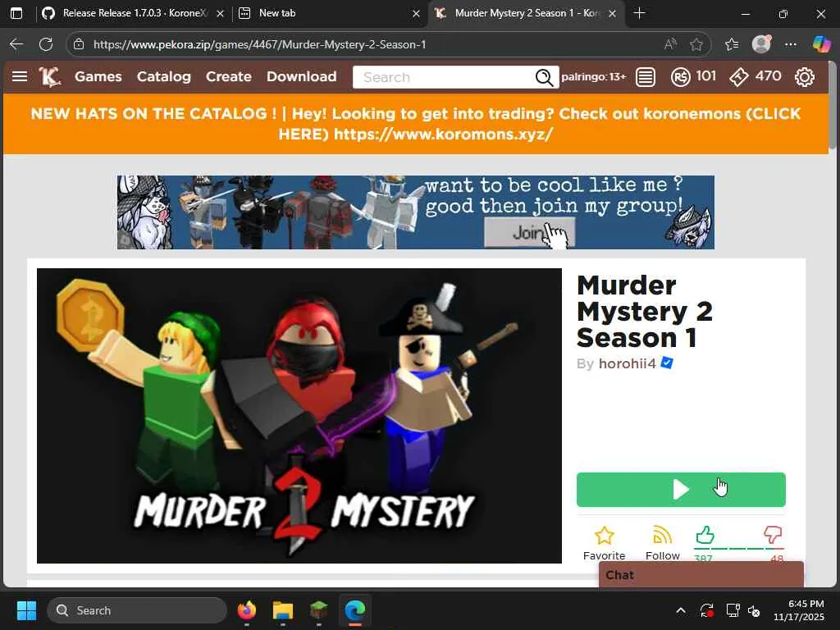840x630 pixels.
Task: Reload the current page
Action: (46, 44)
